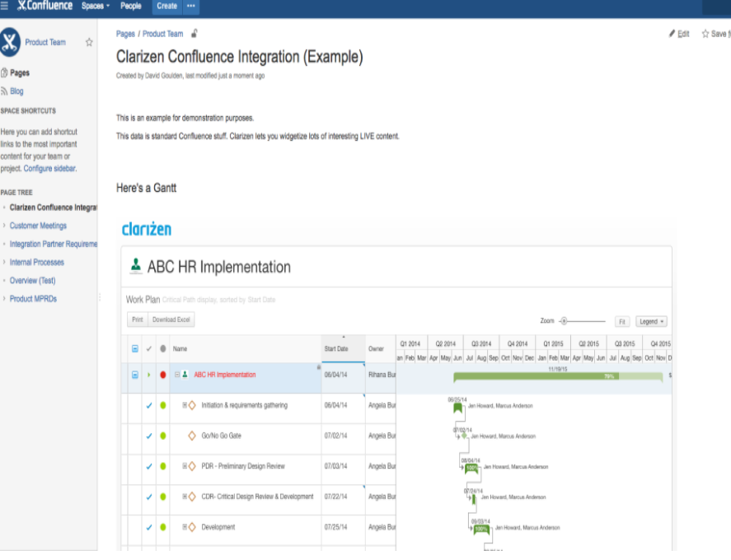Open Overview (Test) page link
731x560 pixels.
(32, 281)
